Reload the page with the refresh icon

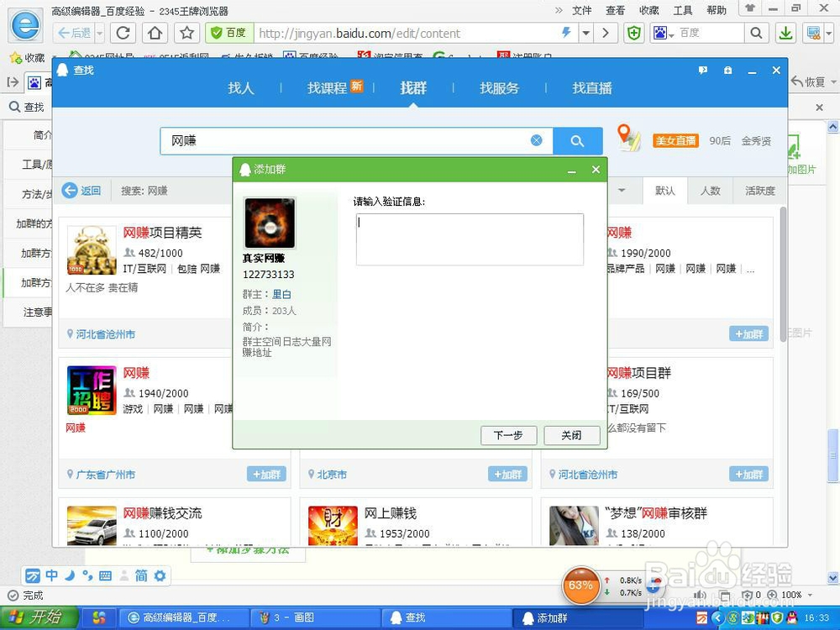(x=123, y=34)
